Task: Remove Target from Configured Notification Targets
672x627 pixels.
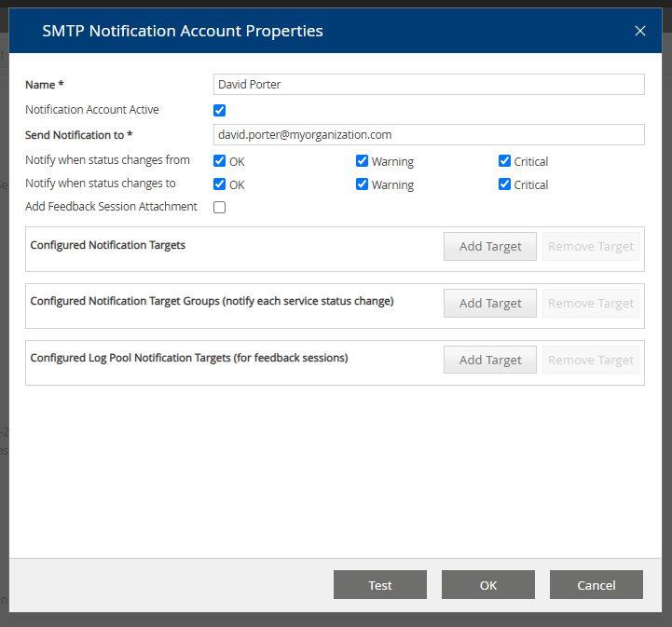Action: (591, 247)
